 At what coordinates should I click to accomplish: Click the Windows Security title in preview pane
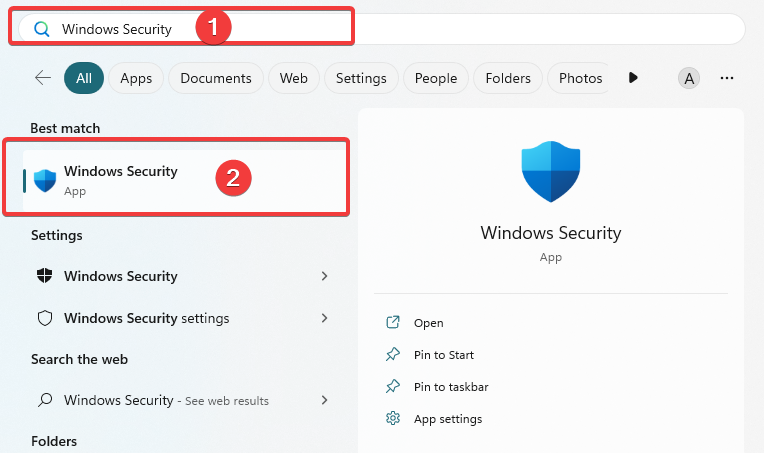pos(551,233)
